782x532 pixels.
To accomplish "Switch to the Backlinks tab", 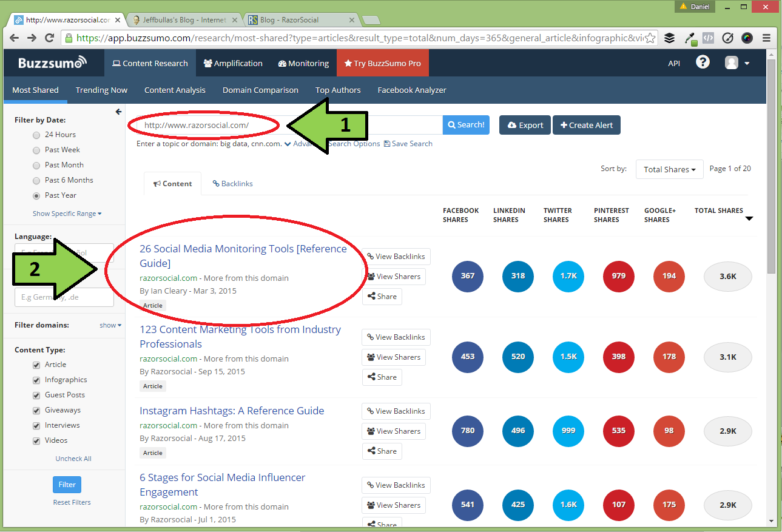I will tap(232, 184).
